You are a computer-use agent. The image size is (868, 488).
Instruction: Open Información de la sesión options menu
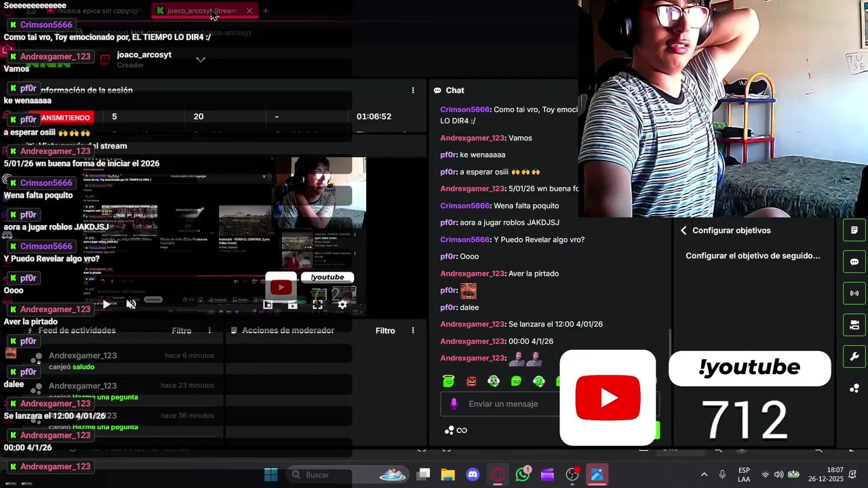coord(413,90)
